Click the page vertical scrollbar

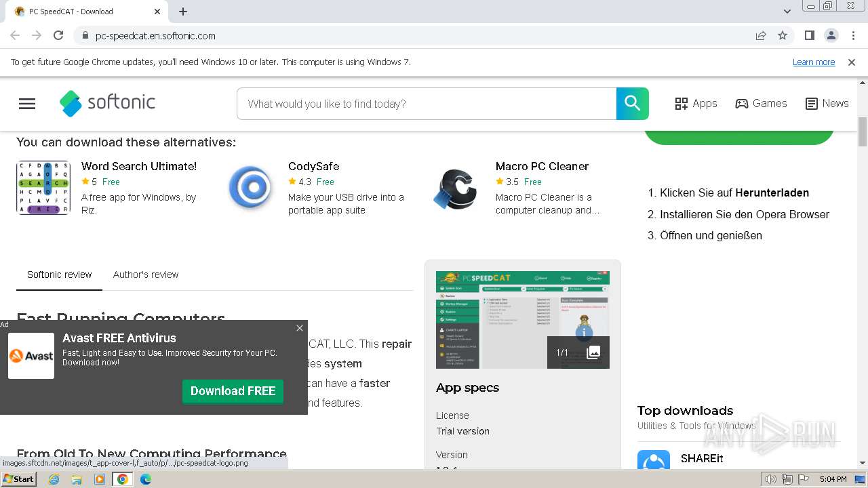pyautogui.click(x=863, y=132)
